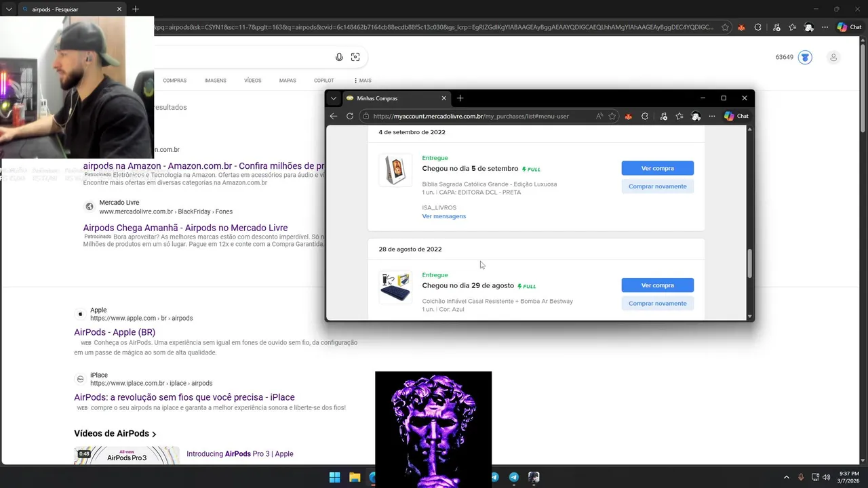
Task: Open Airpods Chega Amanhã Mercado Livre ad link
Action: tap(185, 228)
